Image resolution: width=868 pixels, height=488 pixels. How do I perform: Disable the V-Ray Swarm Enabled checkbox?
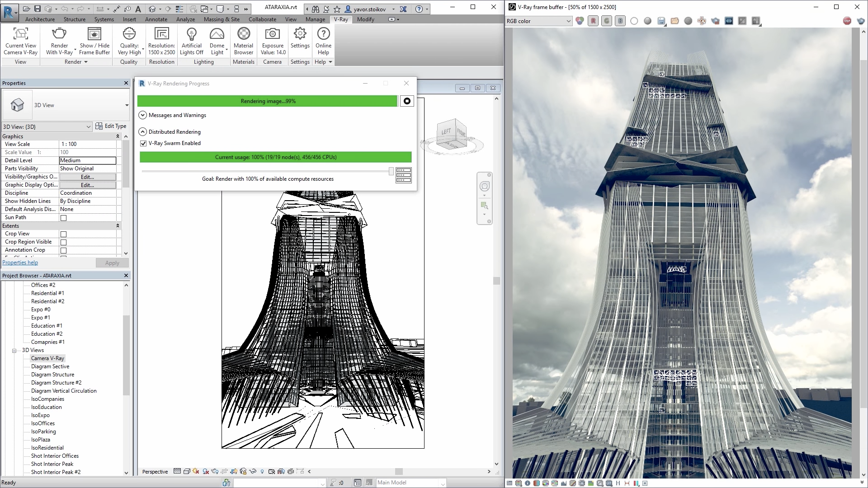pos(144,143)
